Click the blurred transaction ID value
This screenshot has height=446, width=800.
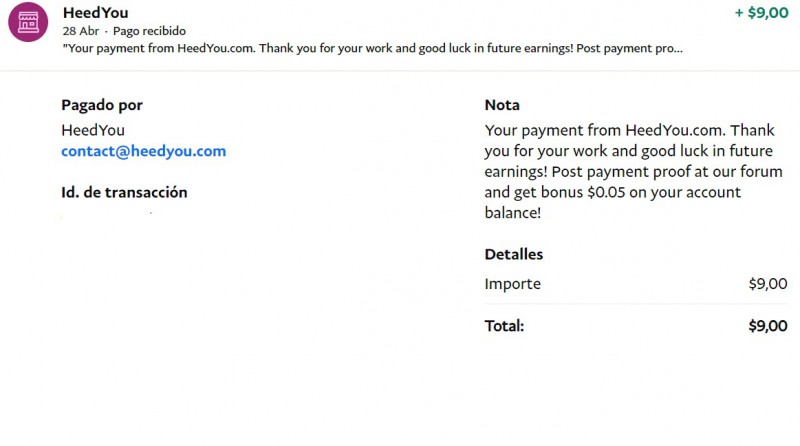(107, 215)
